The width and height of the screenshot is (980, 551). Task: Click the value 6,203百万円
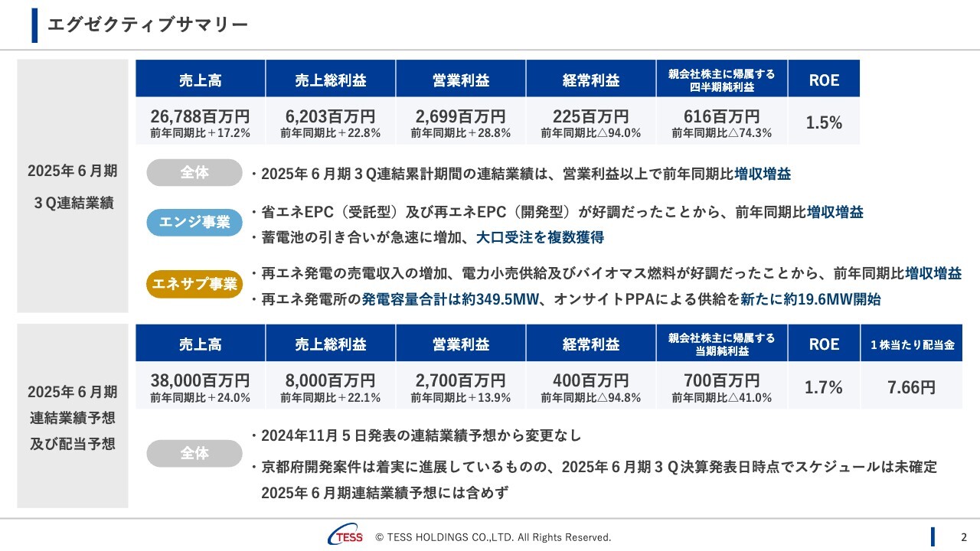point(331,116)
